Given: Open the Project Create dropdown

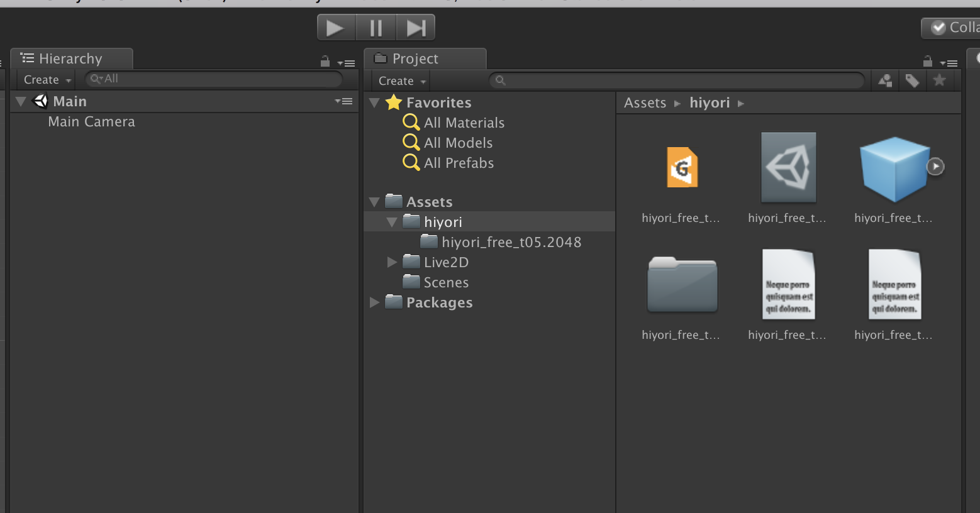Looking at the screenshot, I should click(402, 81).
